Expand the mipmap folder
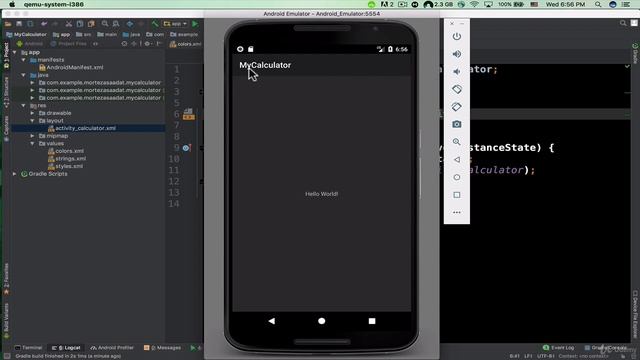Viewport: 640px width, 360px height. [33, 136]
